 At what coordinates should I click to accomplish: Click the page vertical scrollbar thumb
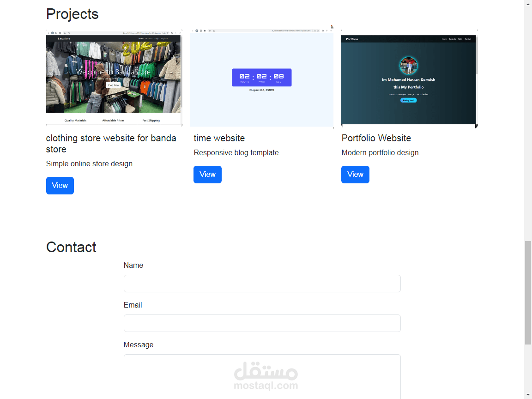(528, 293)
